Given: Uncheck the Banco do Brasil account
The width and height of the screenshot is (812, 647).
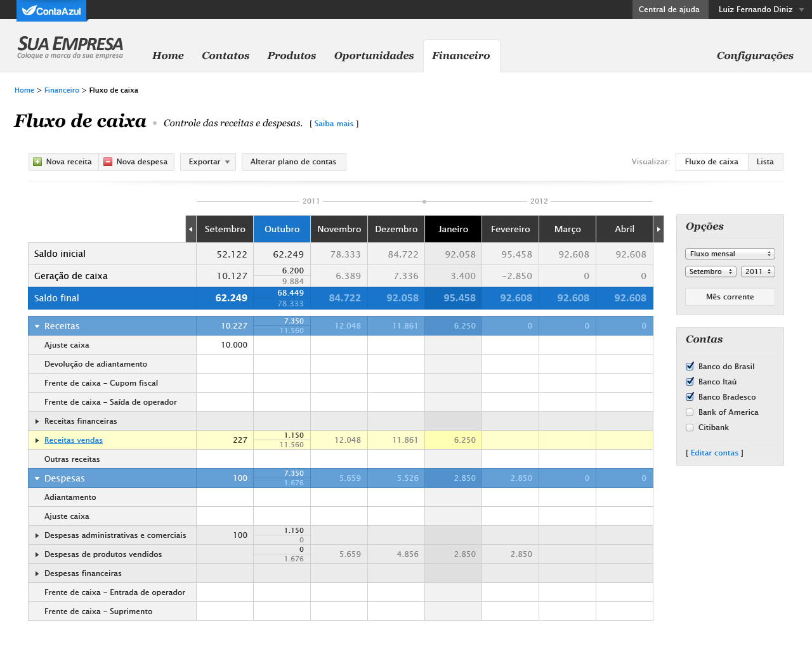Looking at the screenshot, I should [690, 366].
